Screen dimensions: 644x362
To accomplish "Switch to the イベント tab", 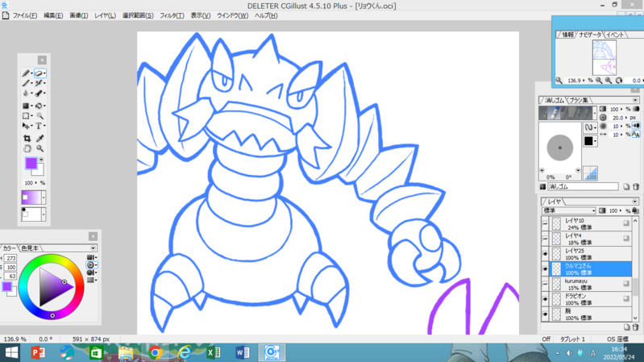I will (615, 35).
